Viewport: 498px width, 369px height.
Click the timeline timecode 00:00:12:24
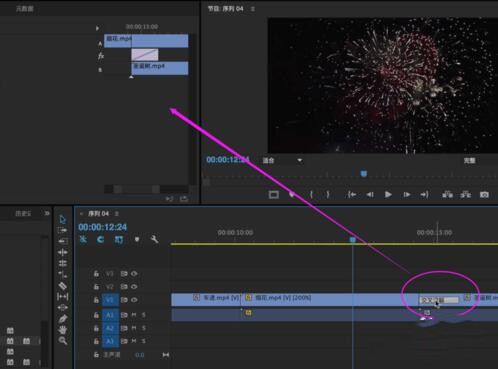coord(103,227)
